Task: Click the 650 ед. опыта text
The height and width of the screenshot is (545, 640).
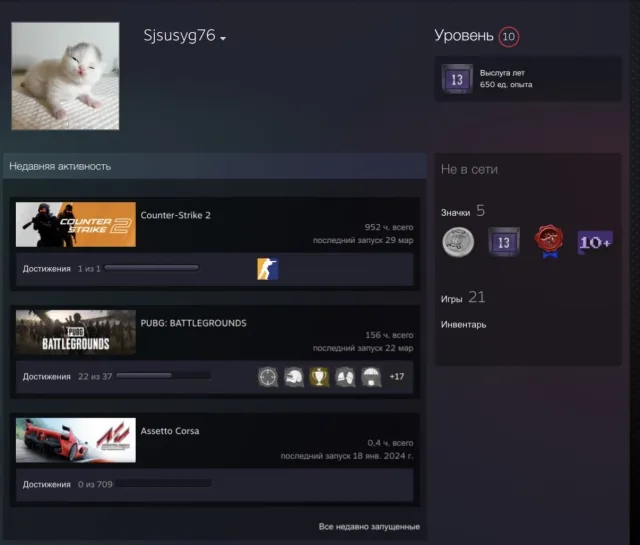Action: pos(506,85)
